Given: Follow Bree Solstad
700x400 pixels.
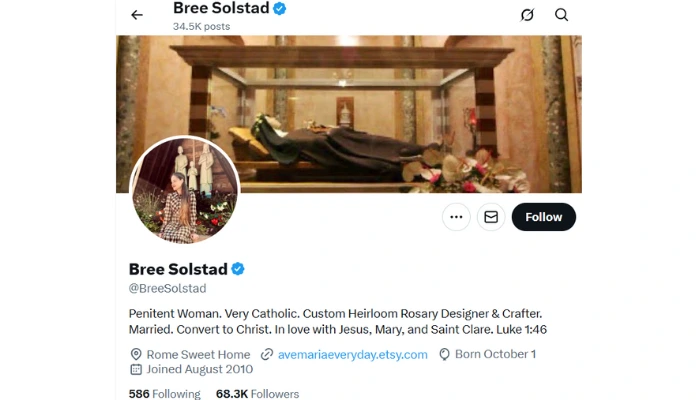Looking at the screenshot, I should click(x=544, y=217).
